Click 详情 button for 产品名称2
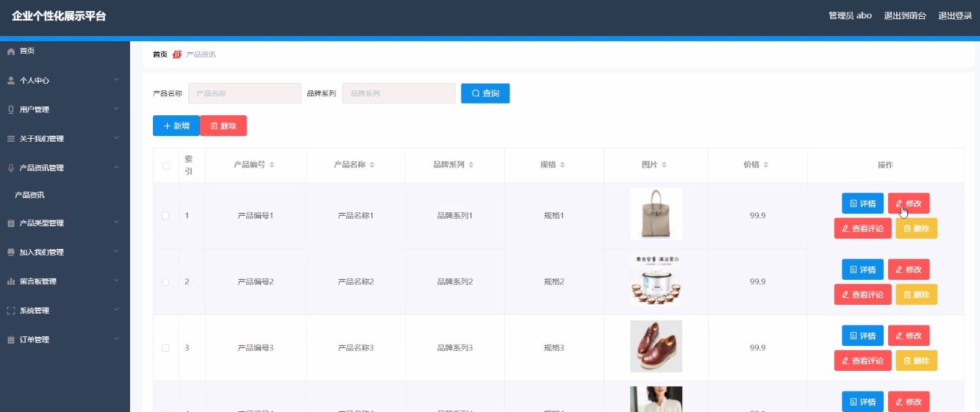This screenshot has height=412, width=980. click(x=862, y=270)
